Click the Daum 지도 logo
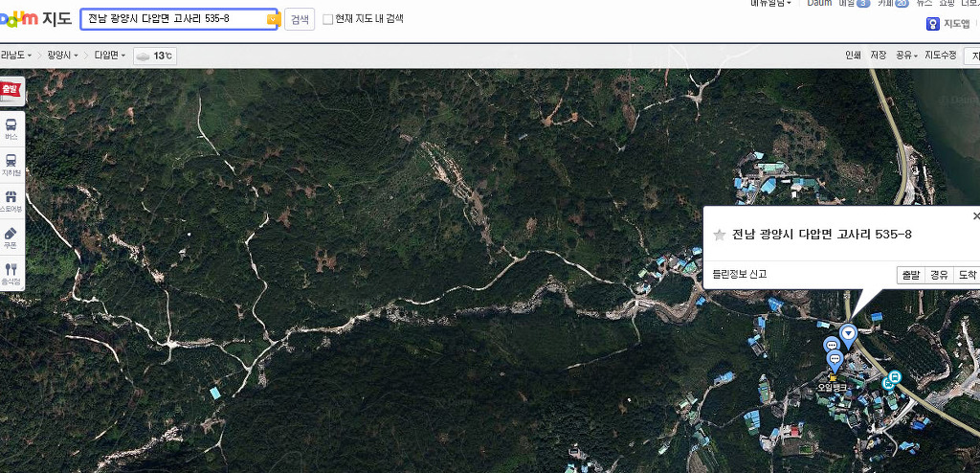980x473 pixels. (x=35, y=19)
